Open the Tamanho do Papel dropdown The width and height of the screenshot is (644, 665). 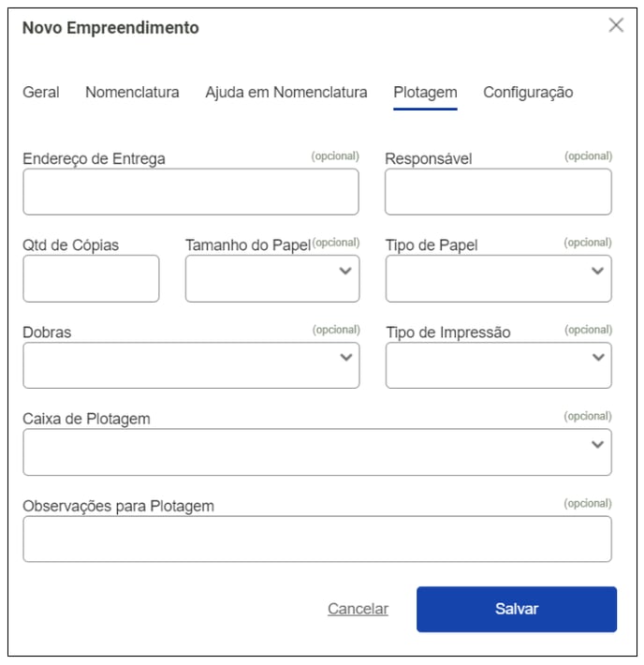tap(271, 279)
